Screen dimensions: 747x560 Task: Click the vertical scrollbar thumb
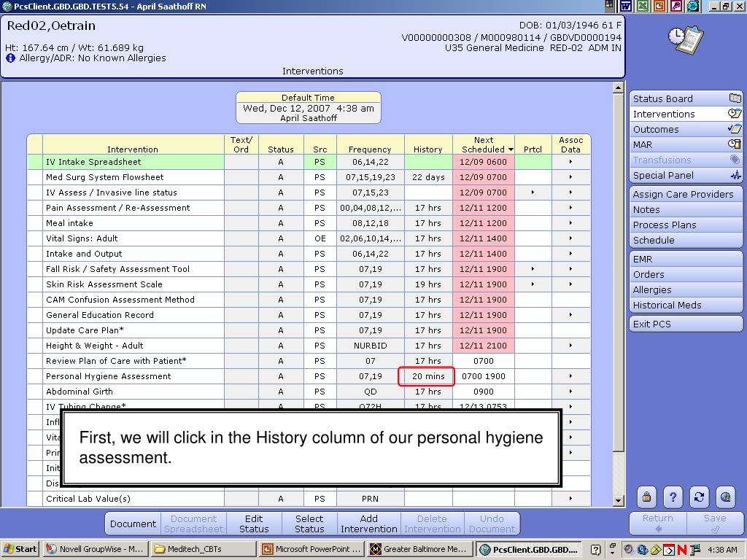(619, 273)
